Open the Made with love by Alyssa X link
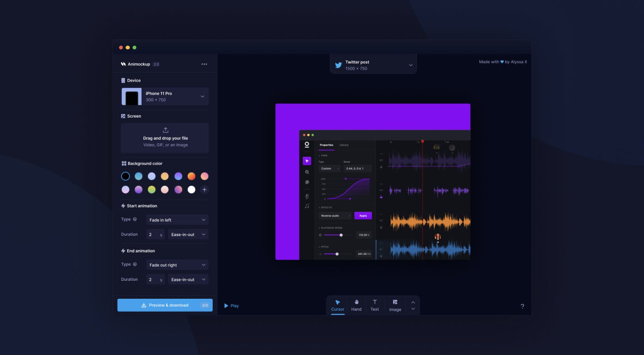This screenshot has width=644, height=355. [x=503, y=62]
